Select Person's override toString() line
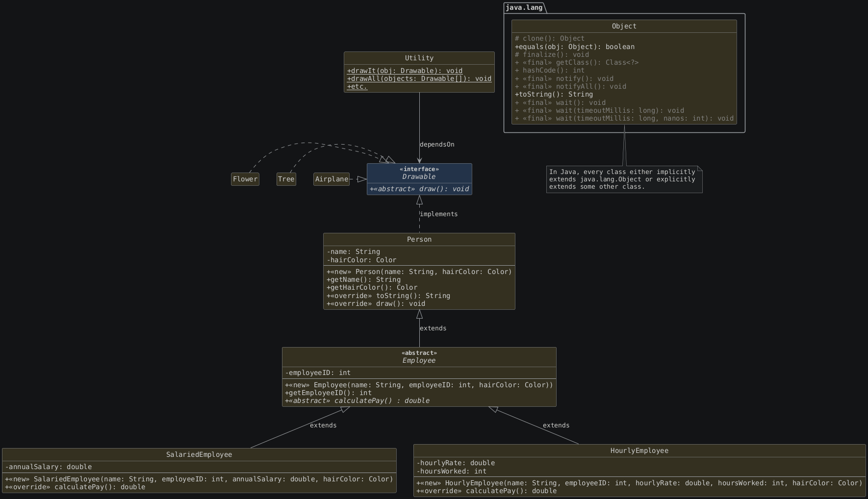This screenshot has height=499, width=868. (388, 296)
